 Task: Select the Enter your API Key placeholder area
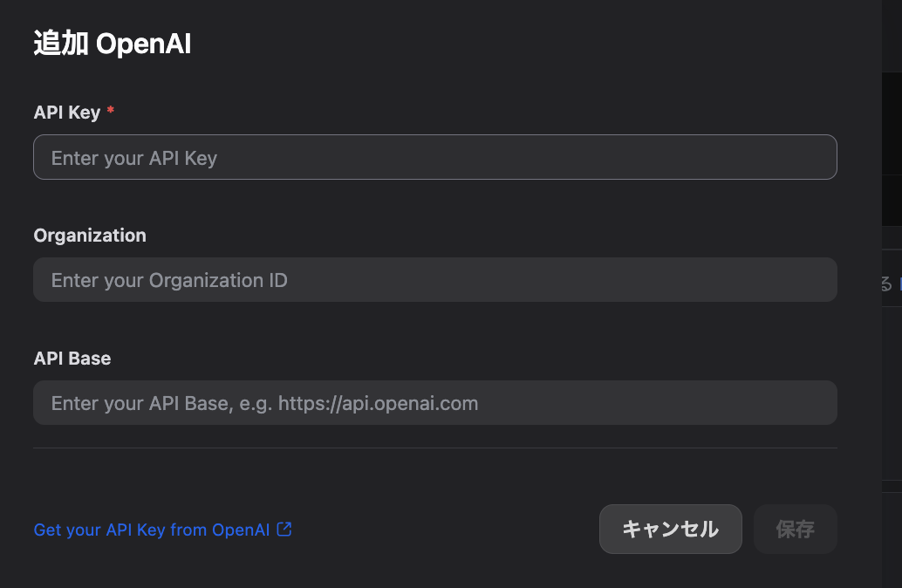point(134,157)
